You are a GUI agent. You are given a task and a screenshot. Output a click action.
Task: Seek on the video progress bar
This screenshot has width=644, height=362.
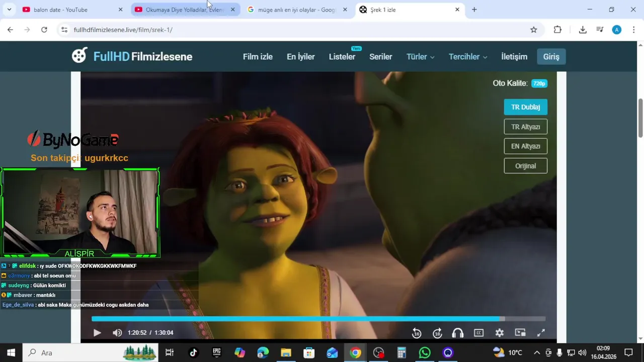318,319
